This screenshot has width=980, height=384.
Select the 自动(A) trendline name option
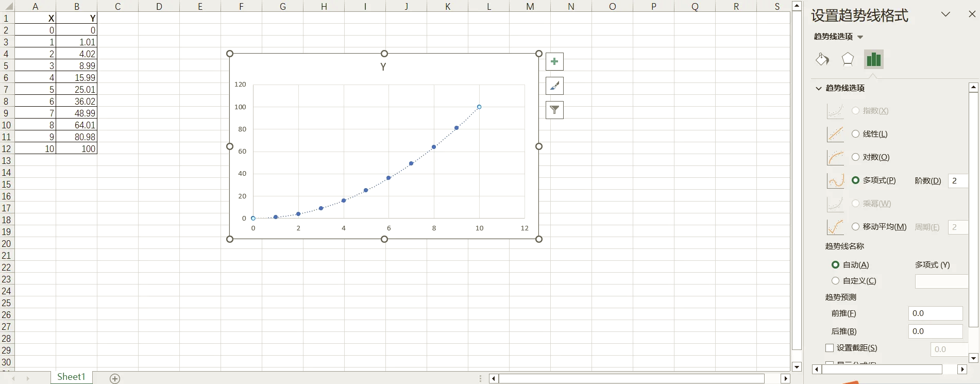835,265
